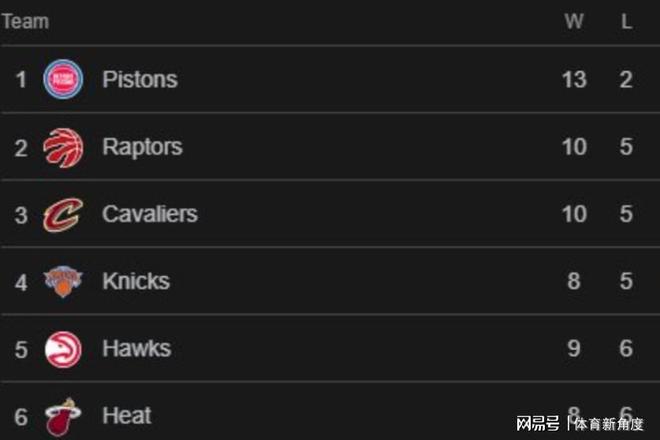Viewport: 660px width, 440px height.
Task: Click rank number 1 in standings
Action: [x=21, y=79]
